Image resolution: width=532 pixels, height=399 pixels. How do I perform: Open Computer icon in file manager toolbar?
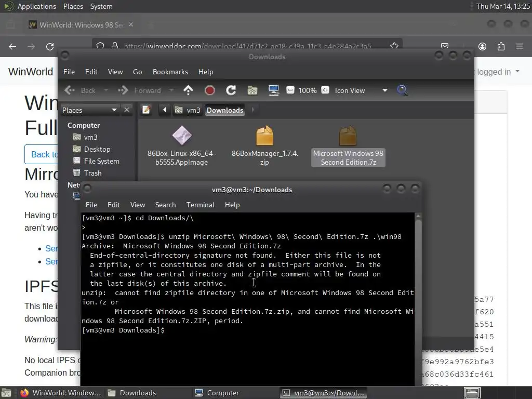point(273,90)
